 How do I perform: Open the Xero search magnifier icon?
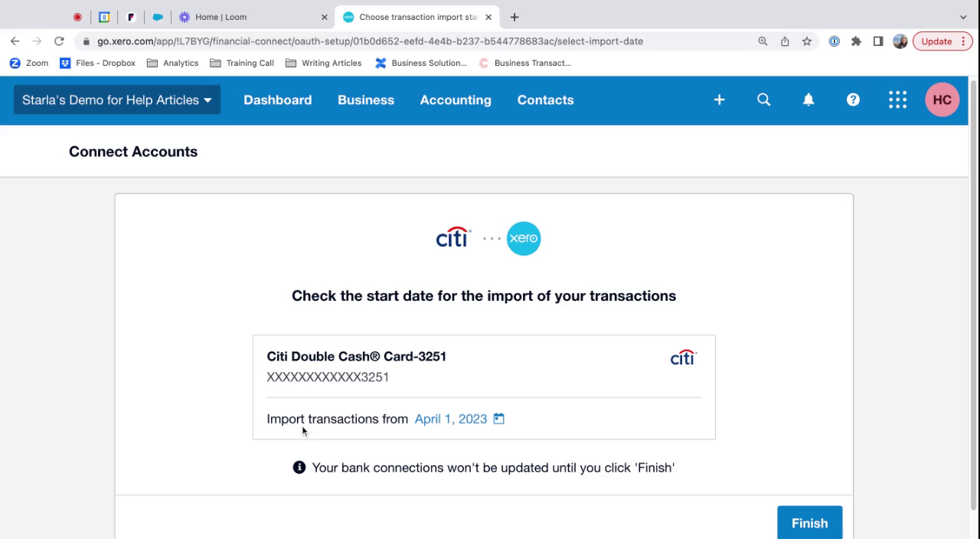[x=763, y=100]
